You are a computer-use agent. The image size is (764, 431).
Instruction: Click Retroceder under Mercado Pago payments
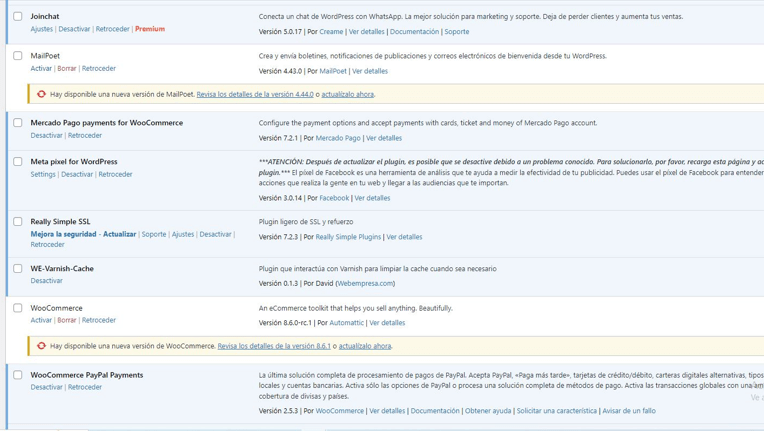click(85, 135)
